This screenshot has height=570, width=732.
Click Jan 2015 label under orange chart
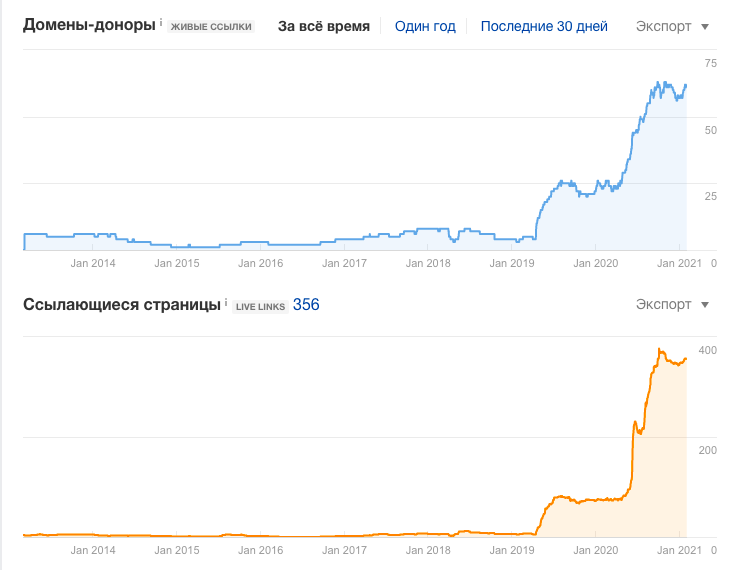(x=178, y=550)
